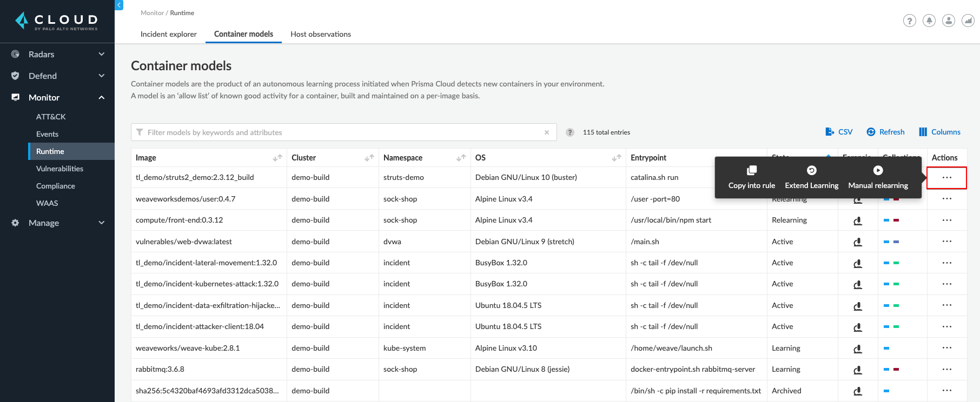Open actions menu for struts2_demo row

point(947,178)
